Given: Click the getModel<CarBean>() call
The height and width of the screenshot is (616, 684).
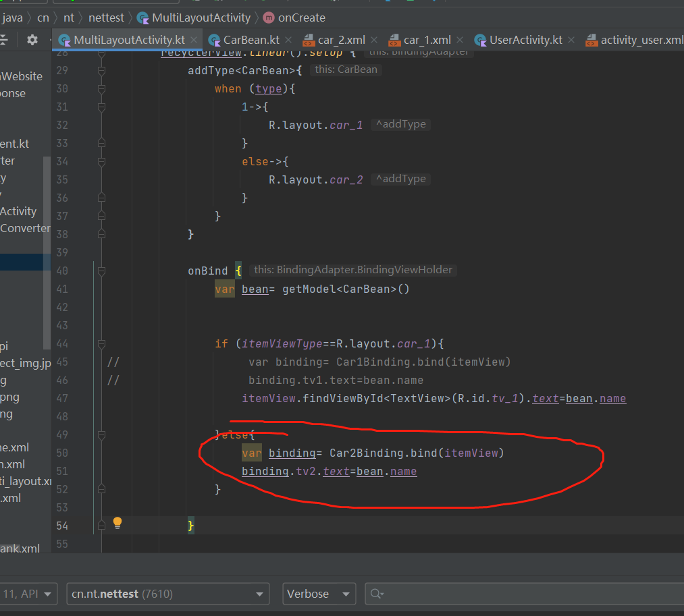Looking at the screenshot, I should pyautogui.click(x=346, y=289).
